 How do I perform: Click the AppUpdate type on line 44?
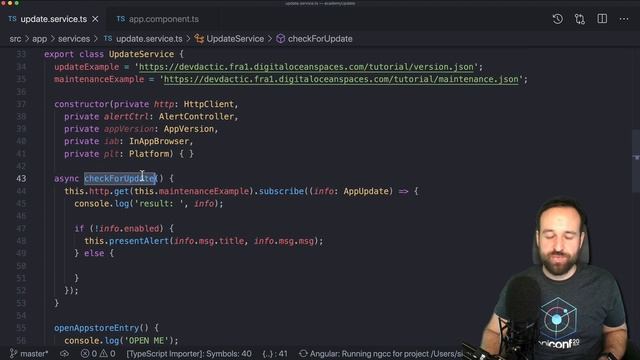point(366,191)
